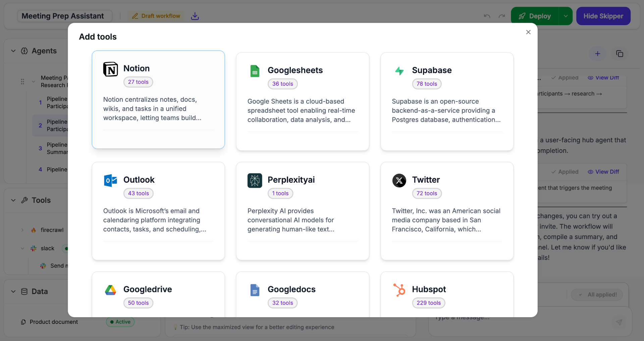644x341 pixels.
Task: Click the Slack icon next to Send message
Action: pyautogui.click(x=43, y=266)
